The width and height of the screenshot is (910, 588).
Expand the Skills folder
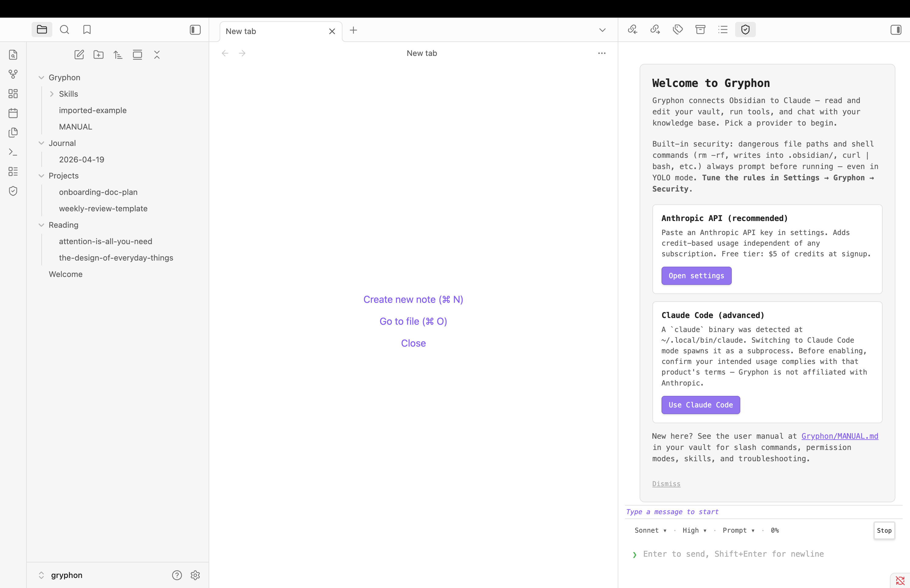pyautogui.click(x=52, y=94)
